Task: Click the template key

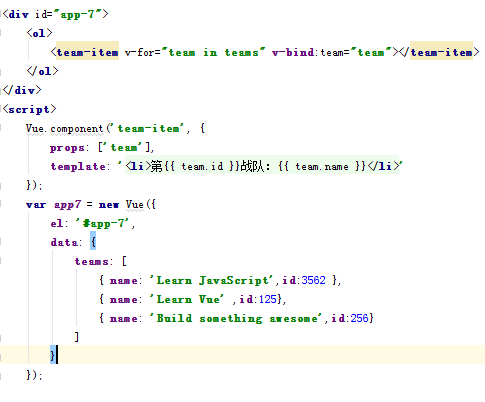Action: pos(78,166)
